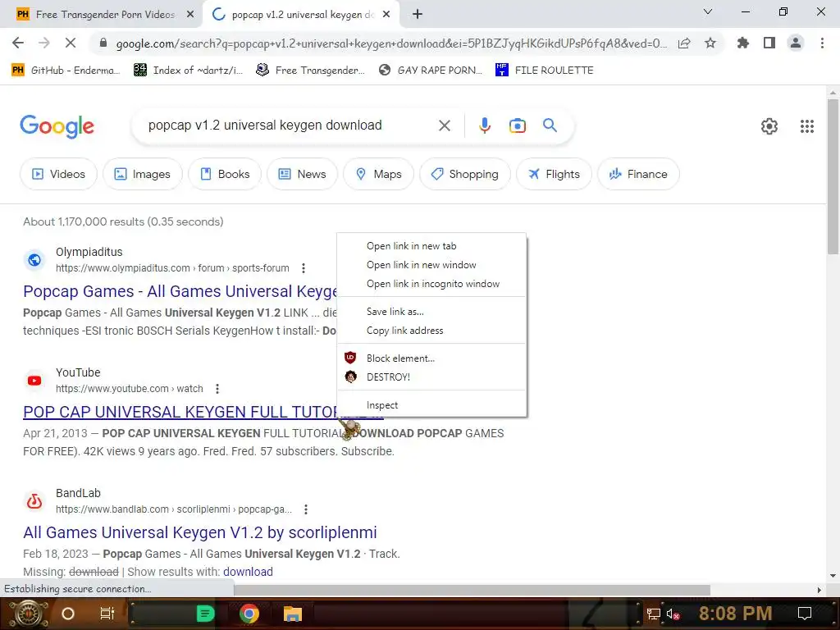
Task: Click the muted volume tray icon
Action: coord(673,614)
